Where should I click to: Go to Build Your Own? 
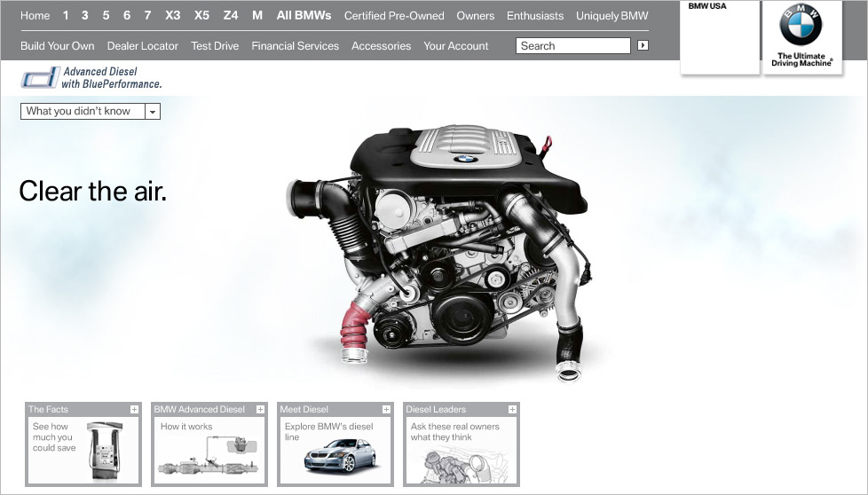point(57,46)
